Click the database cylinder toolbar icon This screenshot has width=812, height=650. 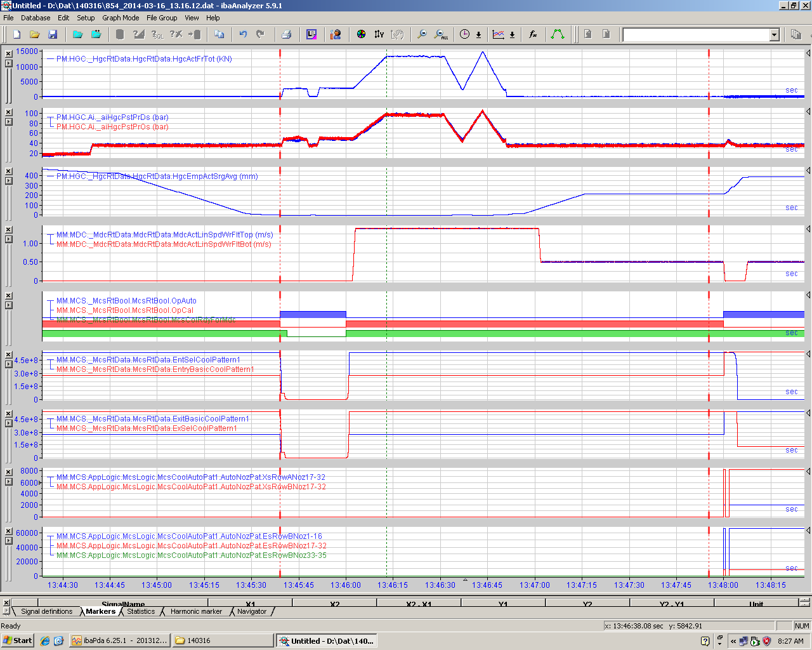tap(119, 34)
